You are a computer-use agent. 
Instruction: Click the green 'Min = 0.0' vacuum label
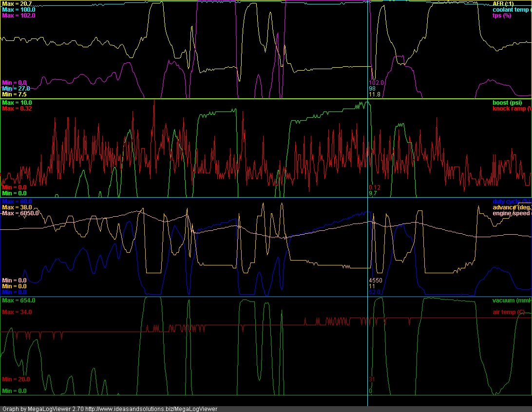[14, 391]
